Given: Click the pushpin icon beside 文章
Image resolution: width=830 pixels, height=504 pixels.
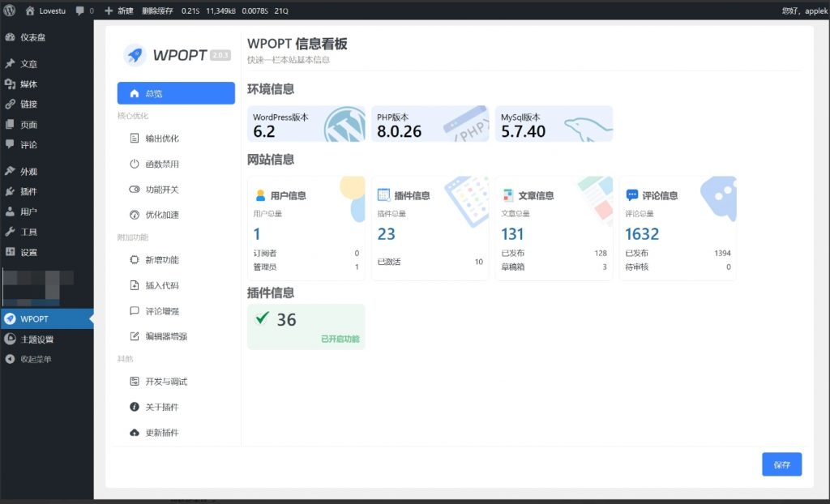Looking at the screenshot, I should pos(10,64).
